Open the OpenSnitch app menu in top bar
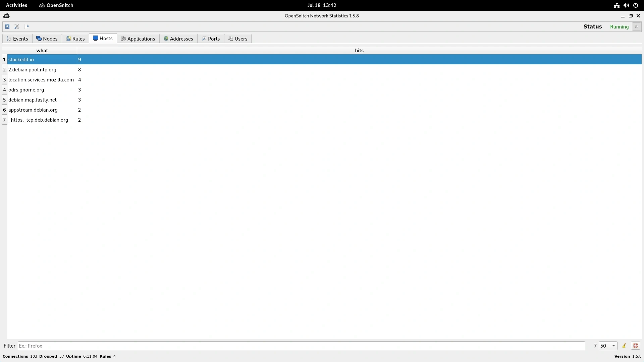The width and height of the screenshot is (644, 362). pos(56,5)
